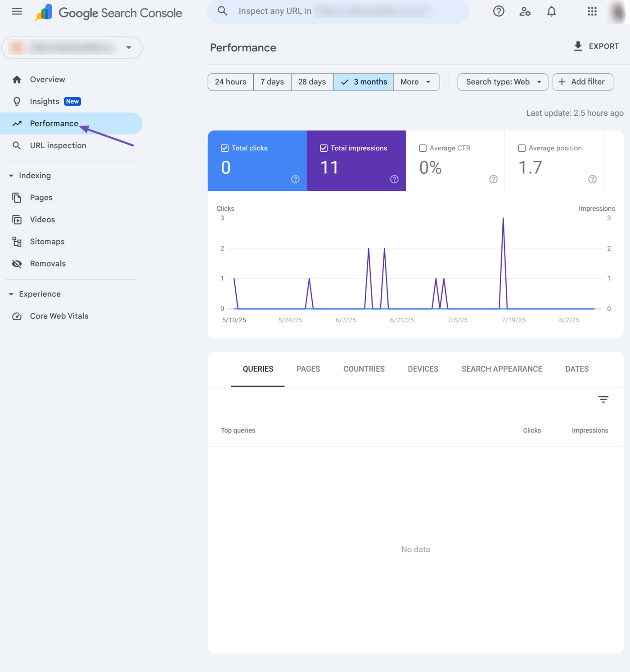Open the More date range dropdown
Viewport: 630px width, 672px height.
[416, 82]
